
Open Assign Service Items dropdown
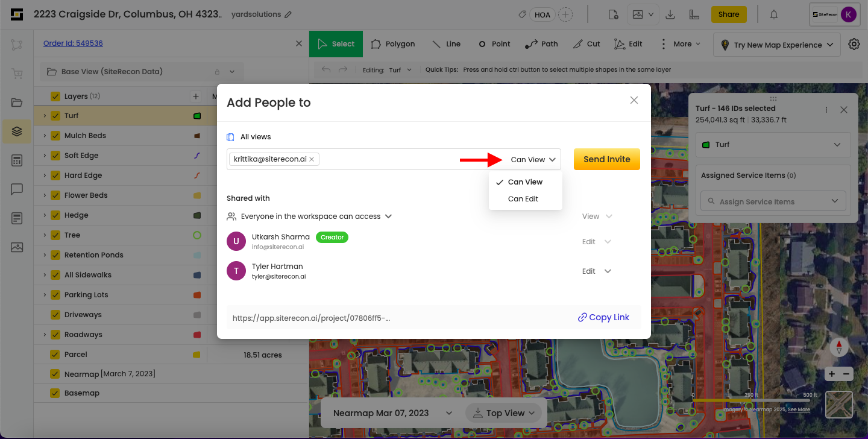[x=773, y=201]
